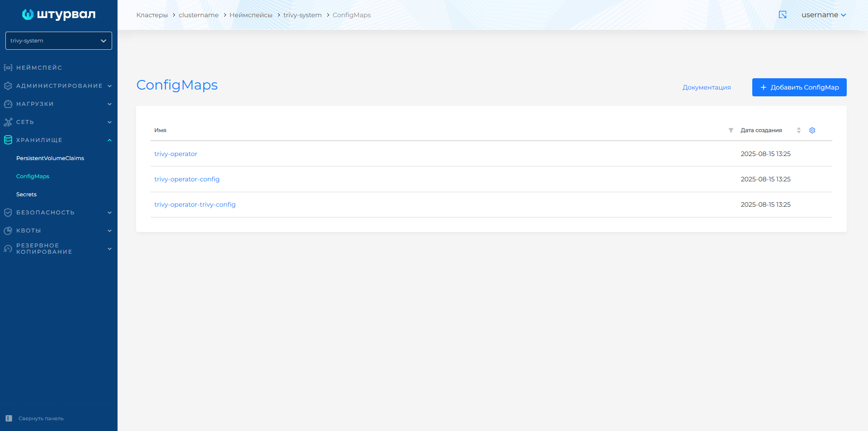Open the username account dropdown
The image size is (868, 431).
coord(823,15)
